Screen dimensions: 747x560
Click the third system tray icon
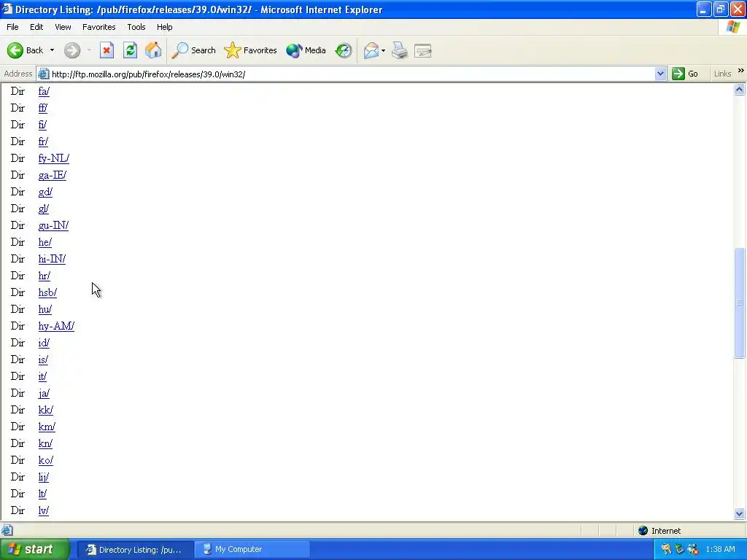693,550
